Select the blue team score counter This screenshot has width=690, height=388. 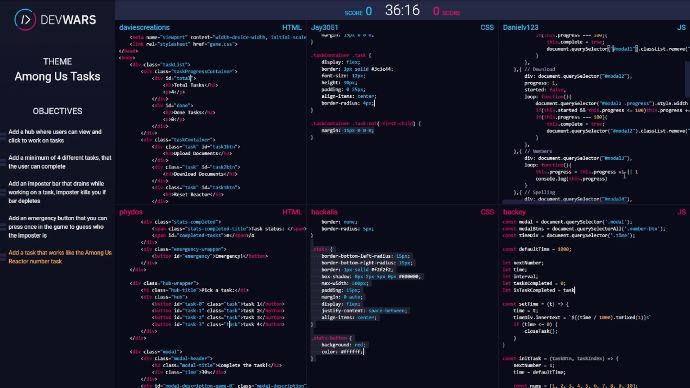coord(368,11)
